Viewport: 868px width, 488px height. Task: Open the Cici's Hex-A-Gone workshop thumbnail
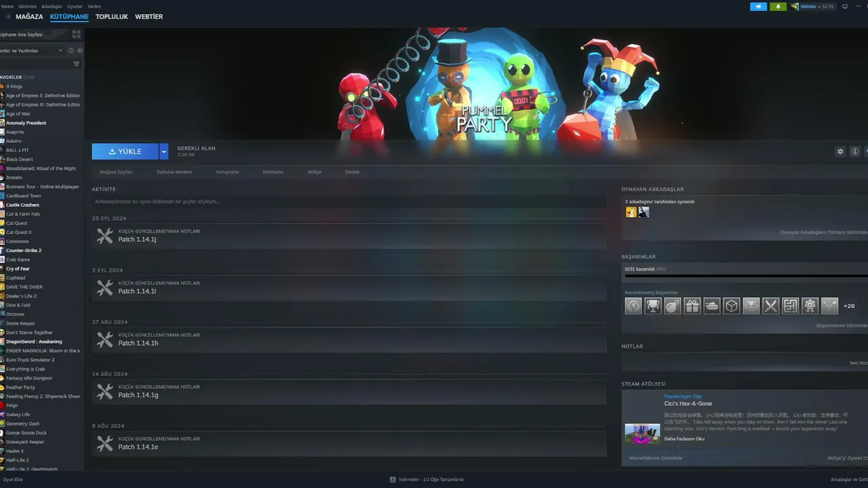coord(642,434)
